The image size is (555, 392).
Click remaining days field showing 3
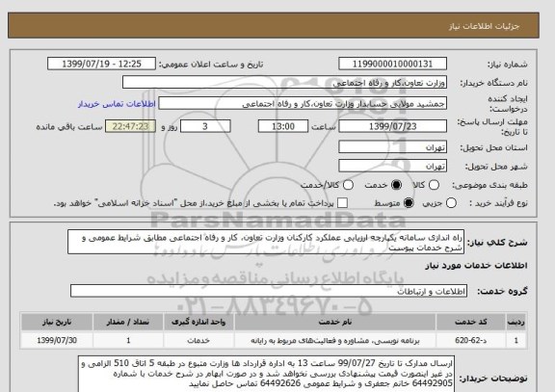(205, 126)
